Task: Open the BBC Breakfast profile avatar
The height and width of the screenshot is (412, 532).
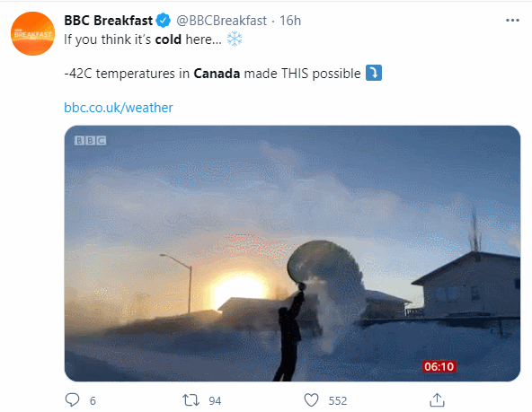Action: (x=32, y=33)
